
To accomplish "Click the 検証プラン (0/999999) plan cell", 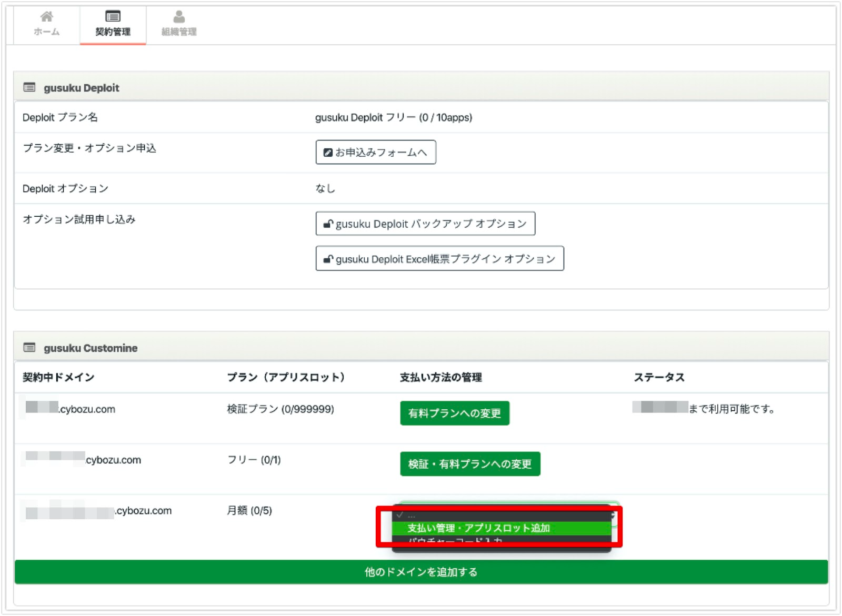I will point(280,409).
